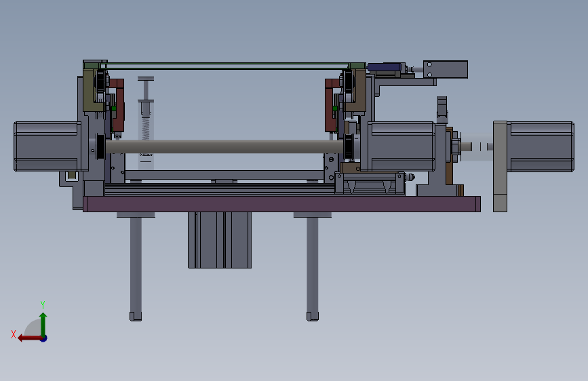Select the lower-left black pulley on the roller
Screen dimensions: 588x381
pyautogui.click(x=100, y=146)
